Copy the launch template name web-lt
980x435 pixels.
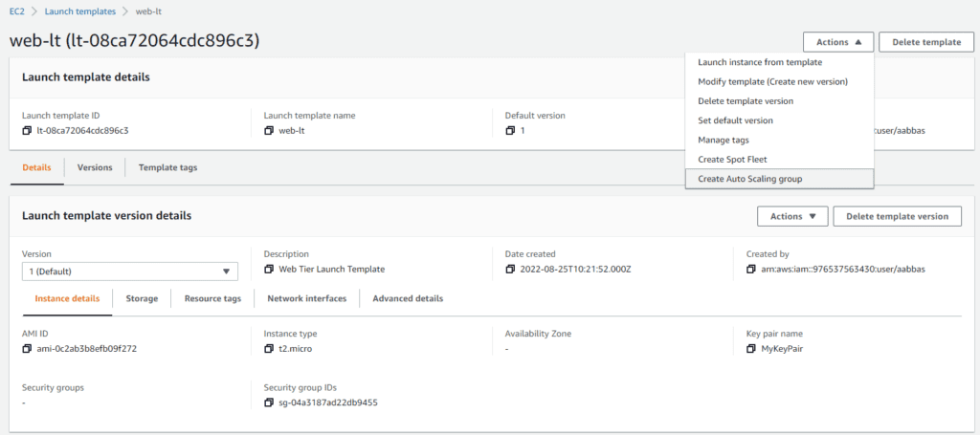[x=268, y=130]
